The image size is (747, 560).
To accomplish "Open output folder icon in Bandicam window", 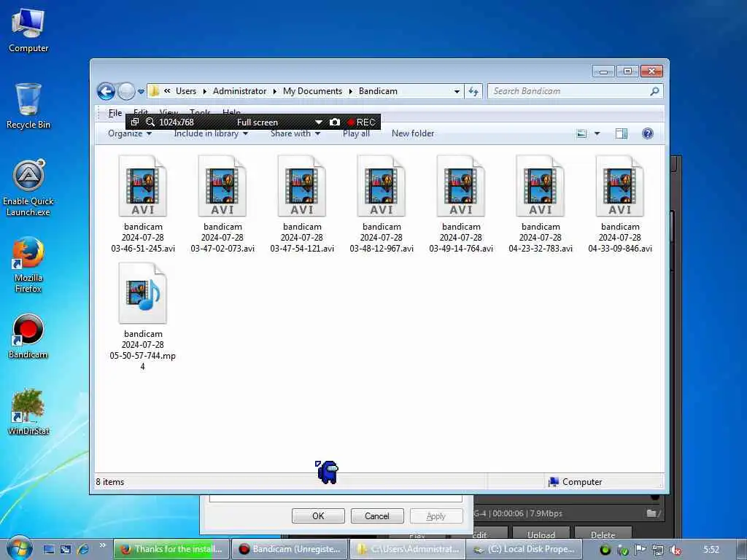I will (653, 513).
